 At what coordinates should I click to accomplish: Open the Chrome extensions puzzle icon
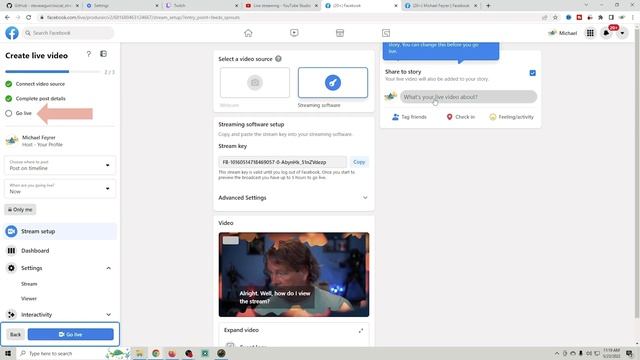[600, 18]
